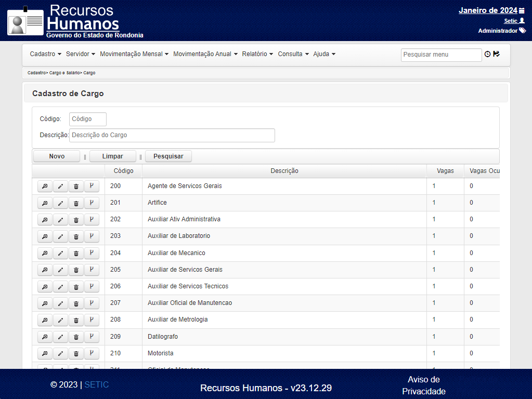532x399 pixels.
Task: Edit the Artifice cargo
Action: (x=60, y=203)
